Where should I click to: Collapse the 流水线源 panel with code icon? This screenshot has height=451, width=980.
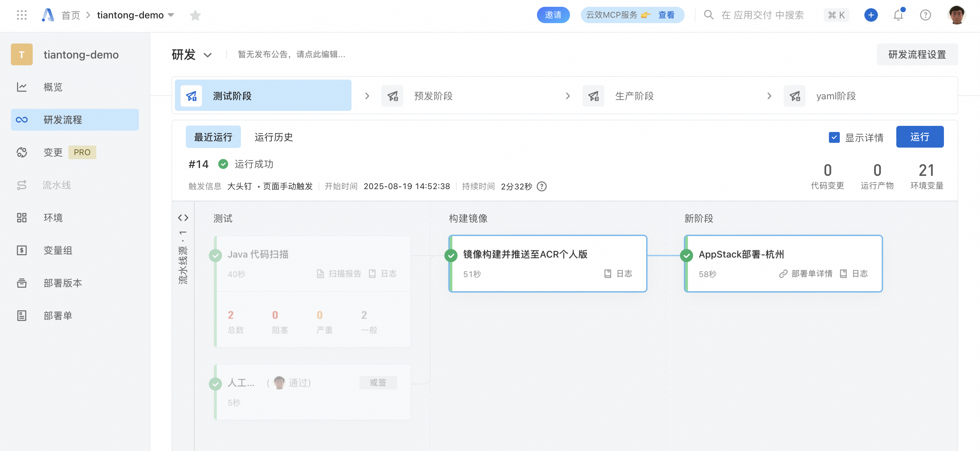tap(183, 218)
